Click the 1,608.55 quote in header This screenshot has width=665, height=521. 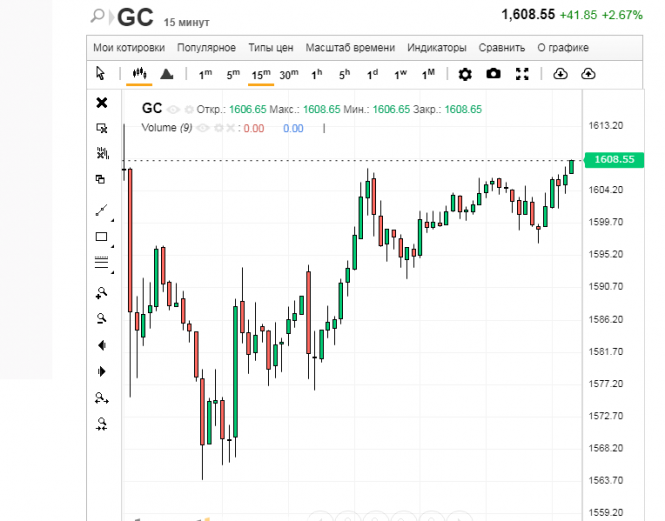click(528, 15)
